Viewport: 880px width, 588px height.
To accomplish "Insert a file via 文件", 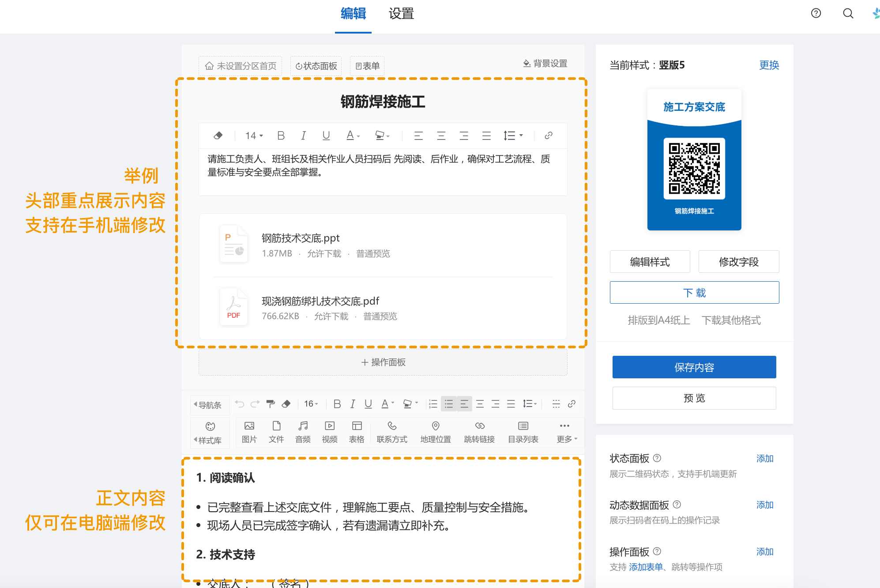I will pyautogui.click(x=276, y=432).
